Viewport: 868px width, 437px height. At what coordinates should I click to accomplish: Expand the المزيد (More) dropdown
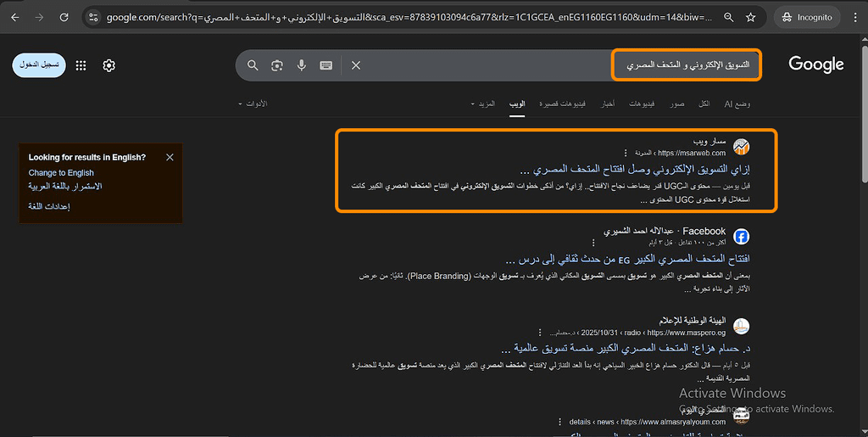(x=482, y=104)
